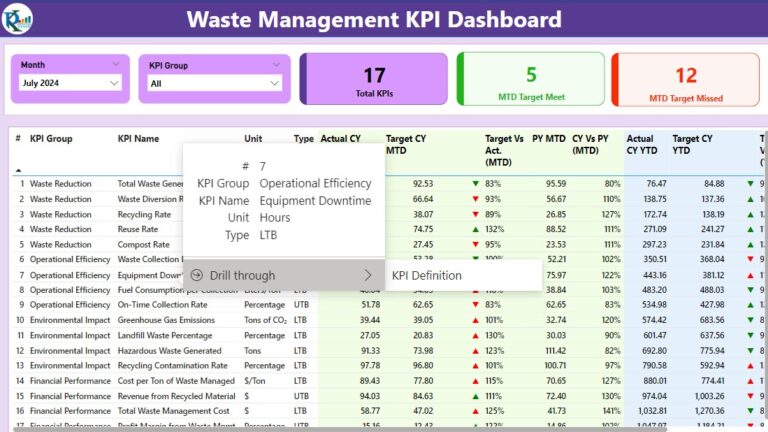Click the Target Vs Act. (MTD) header
The image size is (768, 432).
[504, 150]
